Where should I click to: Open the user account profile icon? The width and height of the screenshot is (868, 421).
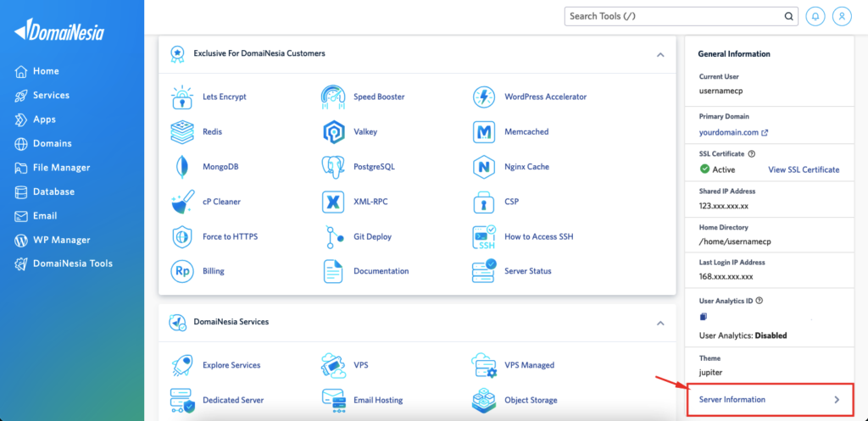[842, 17]
